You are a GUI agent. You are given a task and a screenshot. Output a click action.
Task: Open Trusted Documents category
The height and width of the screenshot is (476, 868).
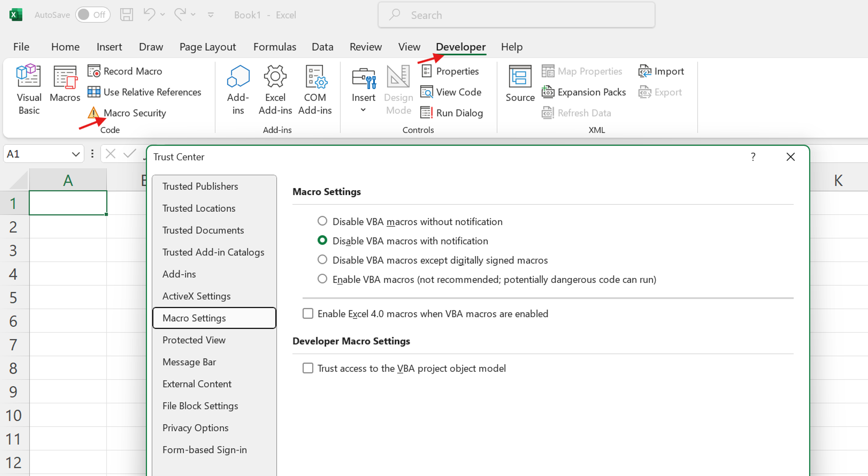point(214,230)
